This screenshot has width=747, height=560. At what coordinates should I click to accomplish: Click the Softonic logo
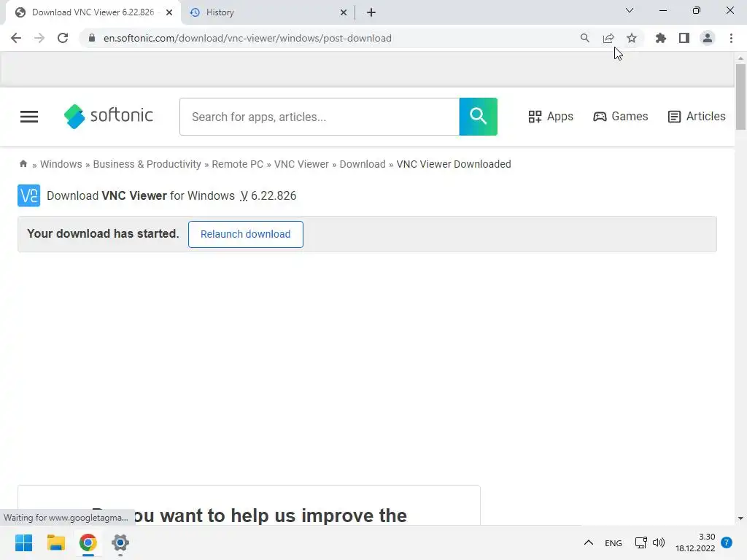point(108,116)
